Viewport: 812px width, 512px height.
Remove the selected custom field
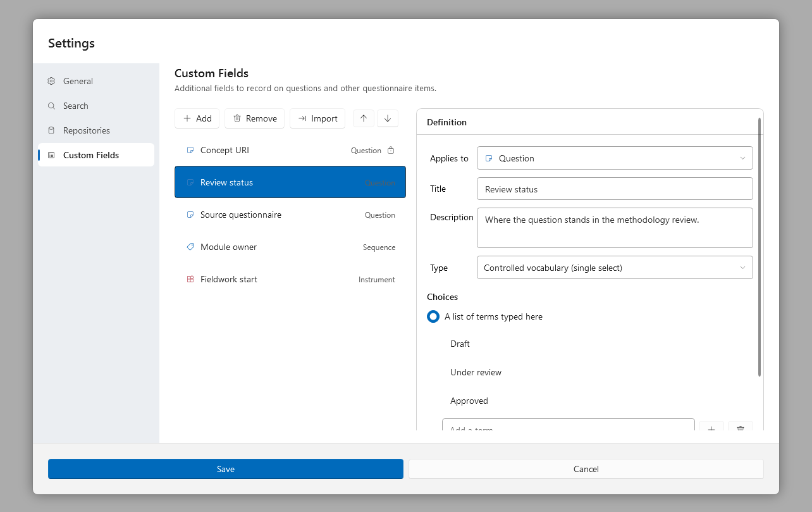point(255,118)
